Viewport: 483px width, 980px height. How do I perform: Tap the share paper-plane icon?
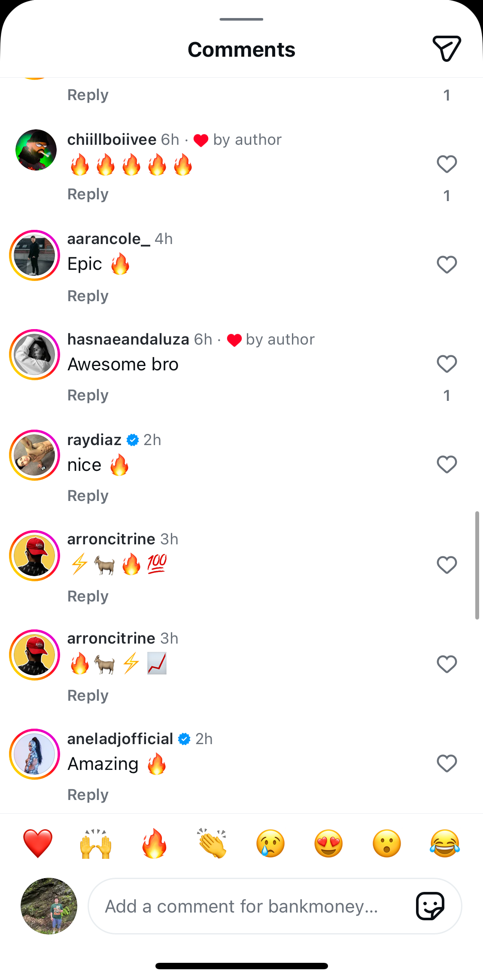[447, 48]
